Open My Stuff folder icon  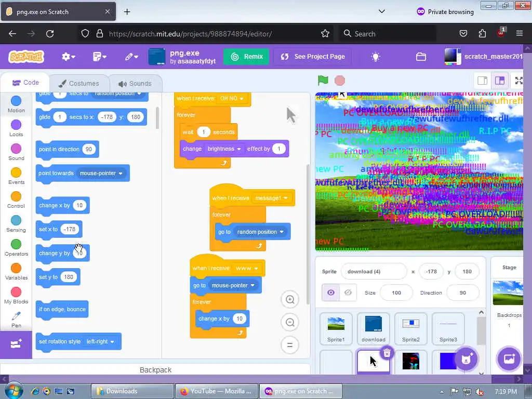coord(421,57)
